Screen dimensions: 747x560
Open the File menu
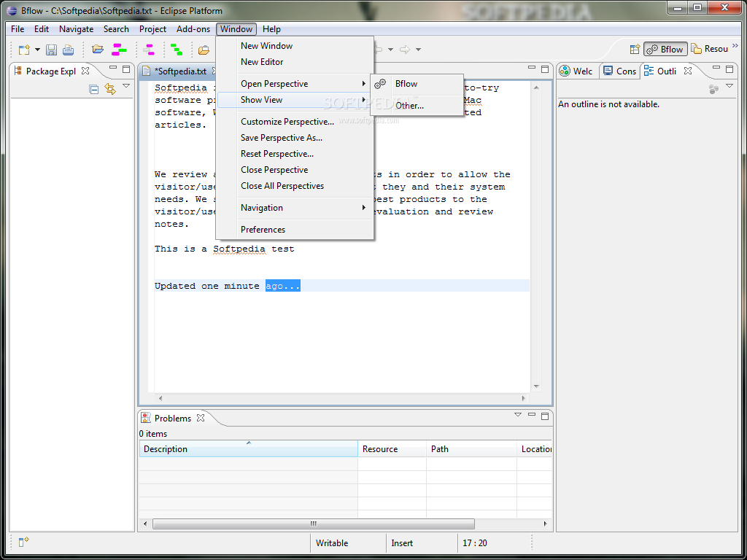point(18,29)
